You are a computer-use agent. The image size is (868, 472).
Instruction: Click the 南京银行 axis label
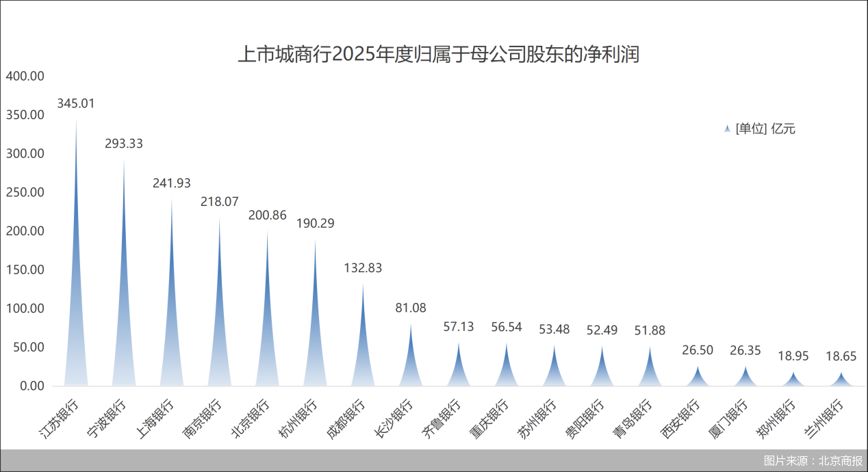pos(203,419)
